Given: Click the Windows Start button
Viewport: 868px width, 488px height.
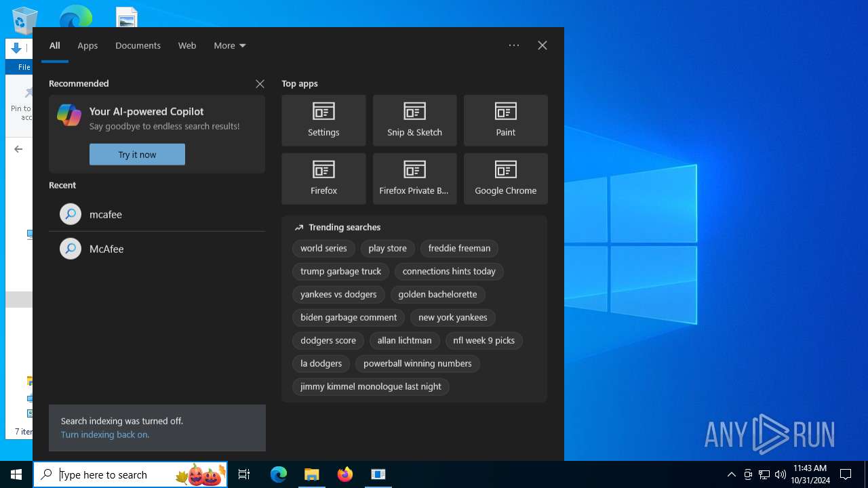Looking at the screenshot, I should point(16,474).
